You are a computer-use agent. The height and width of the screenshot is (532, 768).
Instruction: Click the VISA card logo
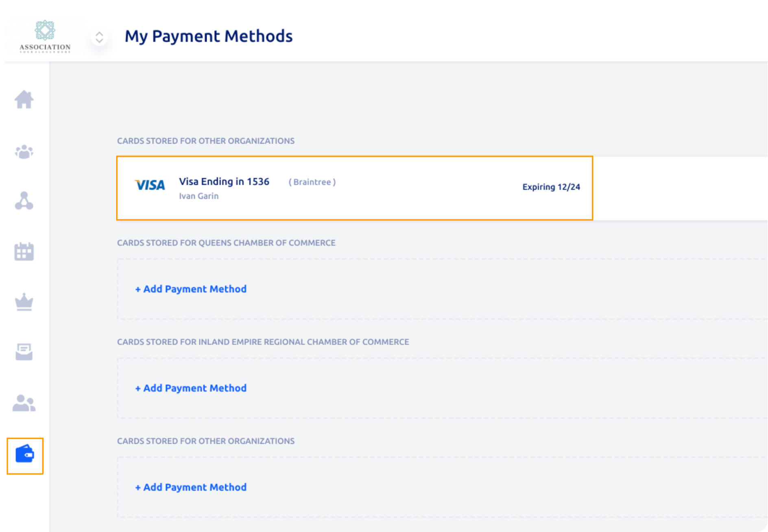coord(150,185)
